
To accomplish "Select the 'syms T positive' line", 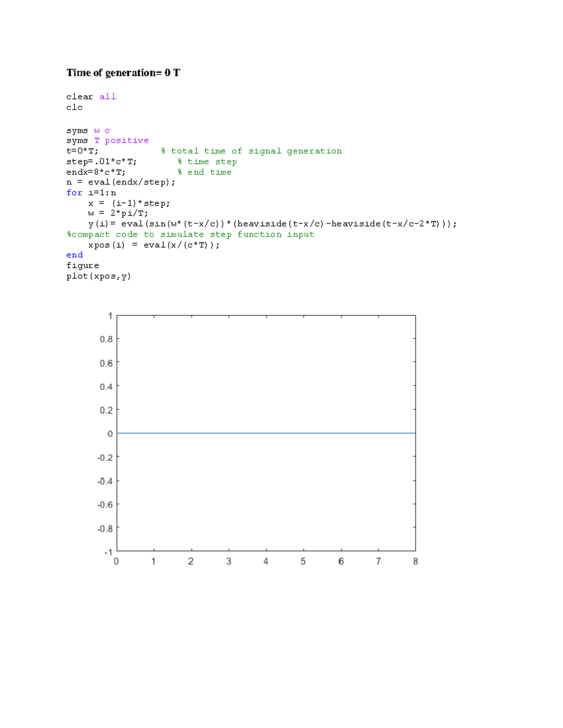I will pos(107,141).
